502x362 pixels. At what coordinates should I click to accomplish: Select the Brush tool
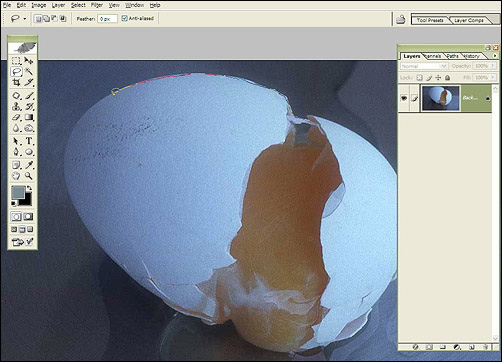point(29,96)
